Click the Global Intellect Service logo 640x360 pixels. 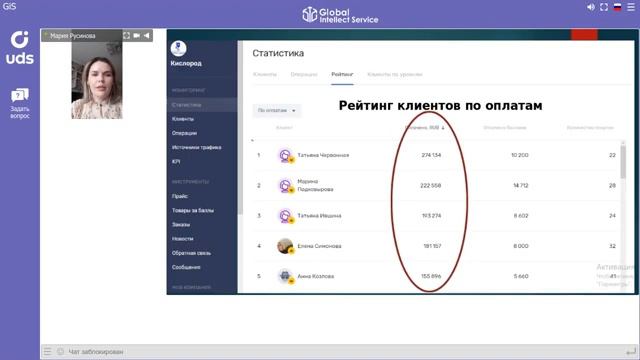[340, 15]
